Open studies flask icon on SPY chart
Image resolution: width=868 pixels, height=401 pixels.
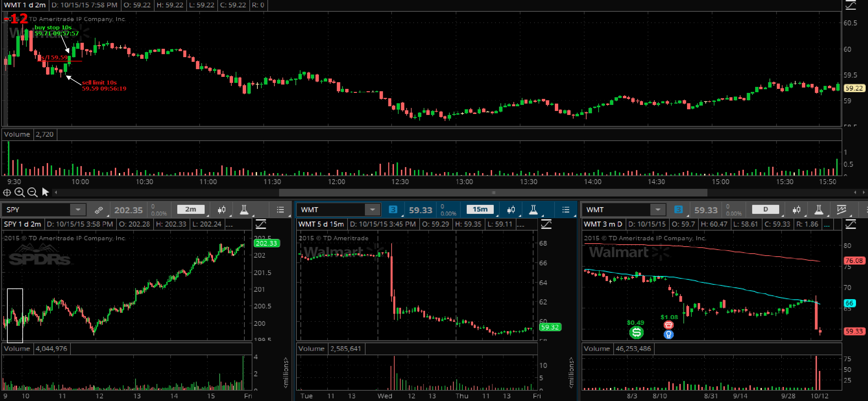point(244,210)
